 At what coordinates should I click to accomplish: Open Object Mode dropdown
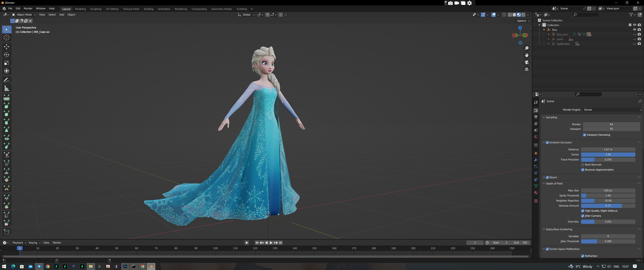click(x=24, y=15)
